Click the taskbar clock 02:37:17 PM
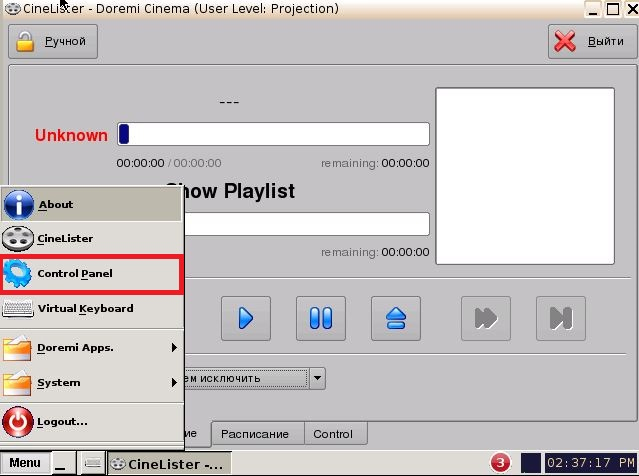The height and width of the screenshot is (476, 639). tap(591, 463)
